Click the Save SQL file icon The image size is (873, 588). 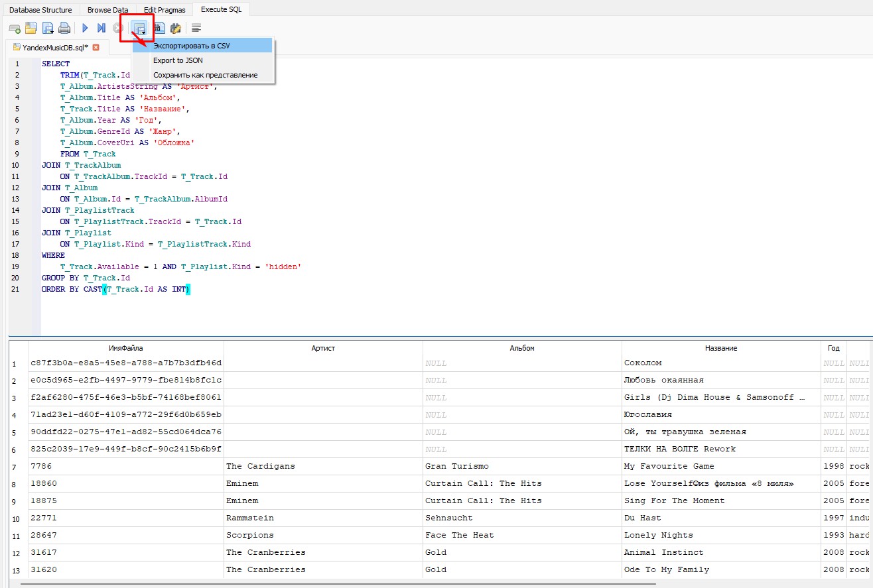pos(48,28)
